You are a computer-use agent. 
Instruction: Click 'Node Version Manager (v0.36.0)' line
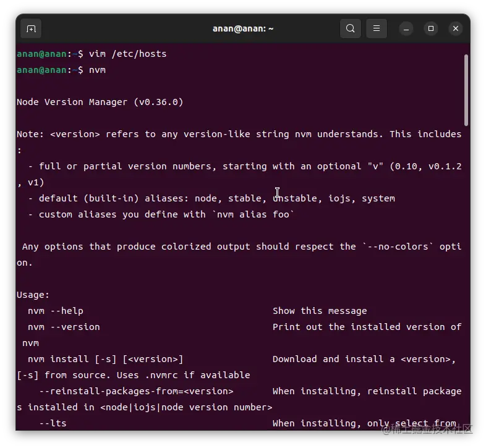[100, 102]
